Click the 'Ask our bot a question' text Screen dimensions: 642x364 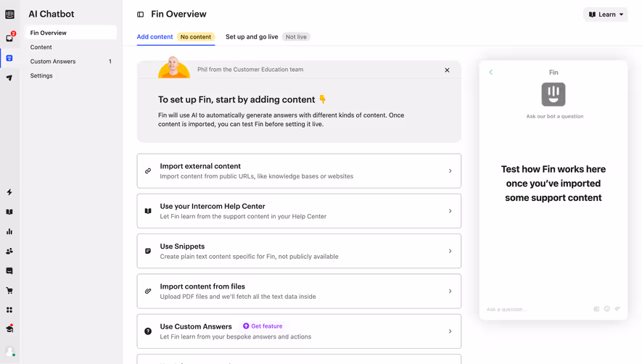coord(555,116)
